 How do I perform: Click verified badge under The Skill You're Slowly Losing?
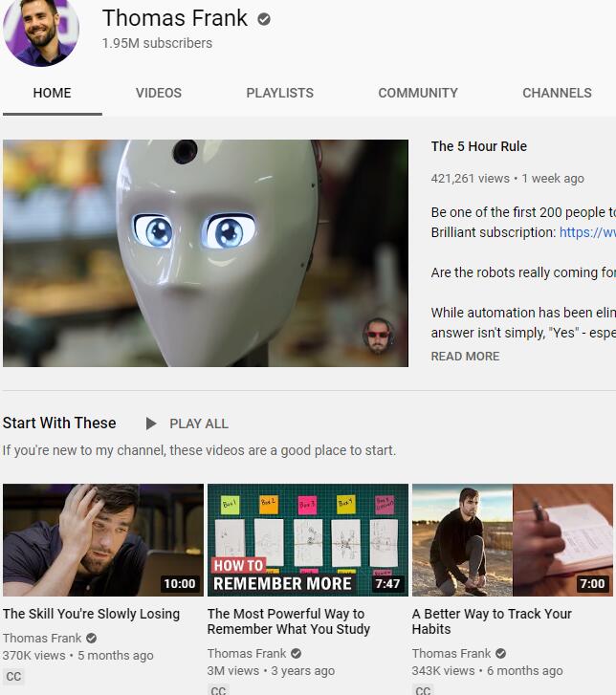click(92, 639)
